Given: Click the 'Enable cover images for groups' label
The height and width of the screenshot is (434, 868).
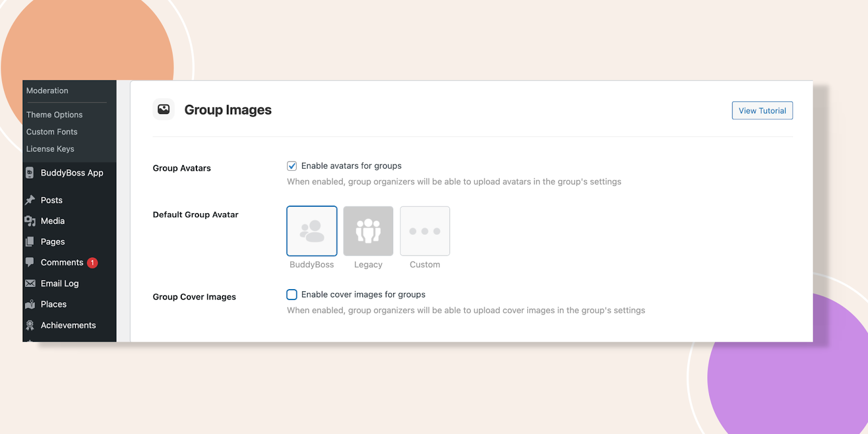Looking at the screenshot, I should (x=363, y=295).
